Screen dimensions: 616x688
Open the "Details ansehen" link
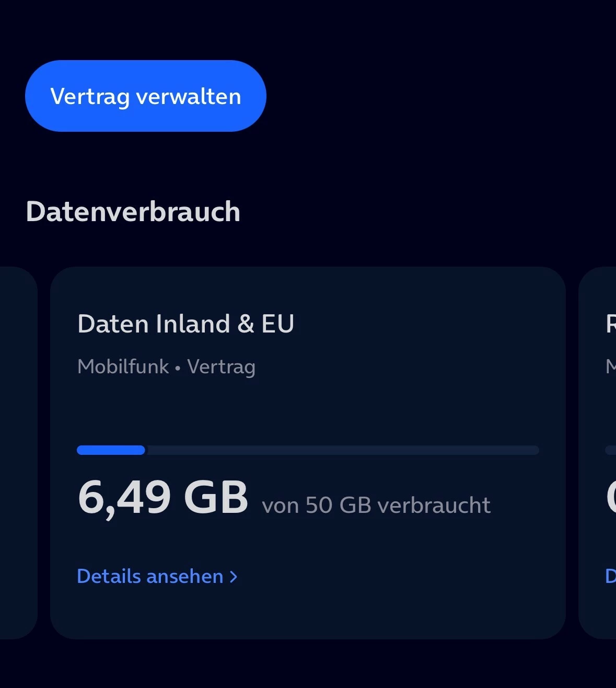click(x=150, y=576)
